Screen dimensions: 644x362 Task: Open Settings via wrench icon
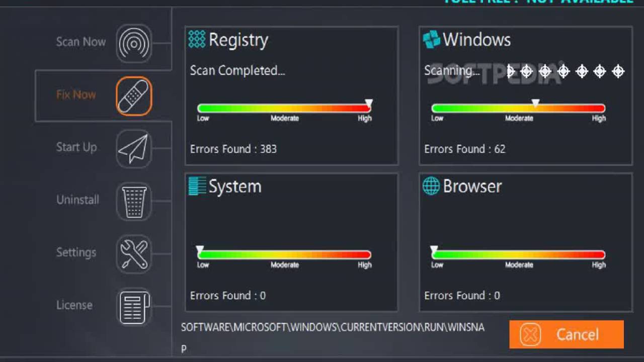click(x=134, y=254)
